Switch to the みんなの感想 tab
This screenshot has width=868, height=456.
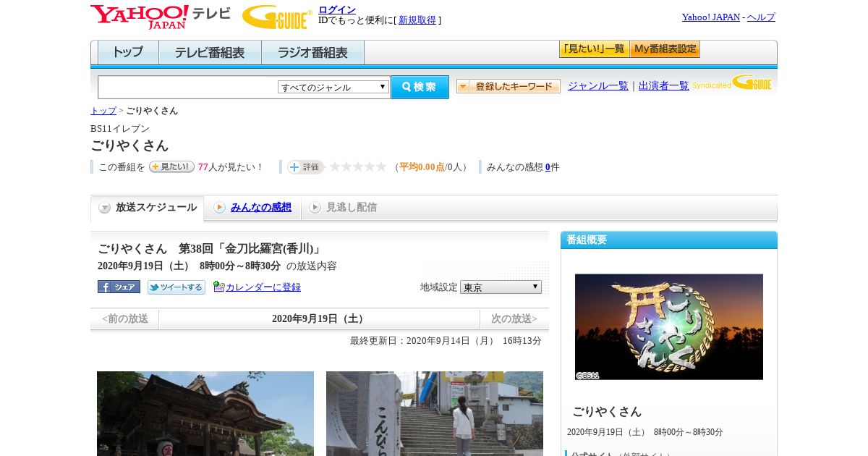pos(261,207)
